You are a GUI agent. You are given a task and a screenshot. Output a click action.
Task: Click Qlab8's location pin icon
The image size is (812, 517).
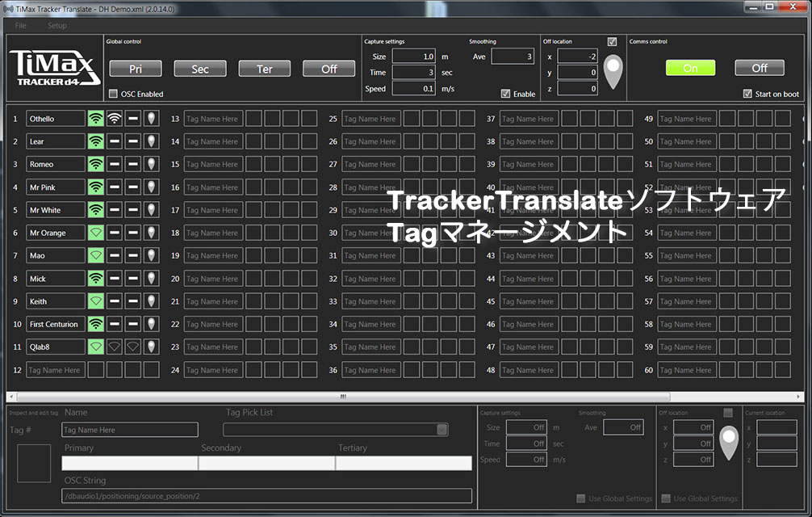tap(151, 347)
